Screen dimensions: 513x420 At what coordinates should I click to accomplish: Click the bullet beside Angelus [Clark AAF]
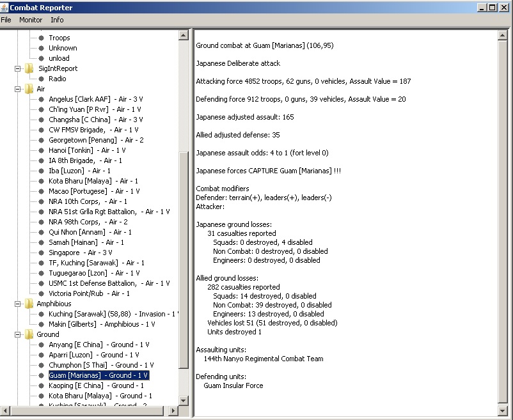tap(41, 99)
